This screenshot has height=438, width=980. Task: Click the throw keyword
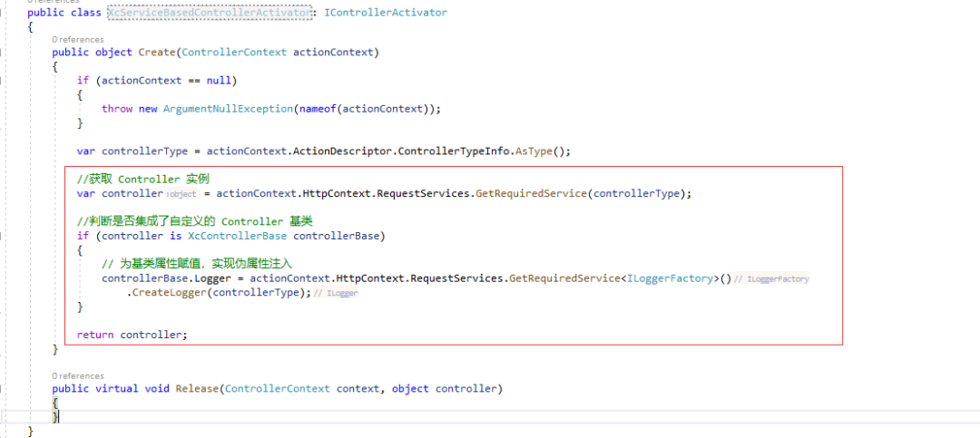(117, 108)
